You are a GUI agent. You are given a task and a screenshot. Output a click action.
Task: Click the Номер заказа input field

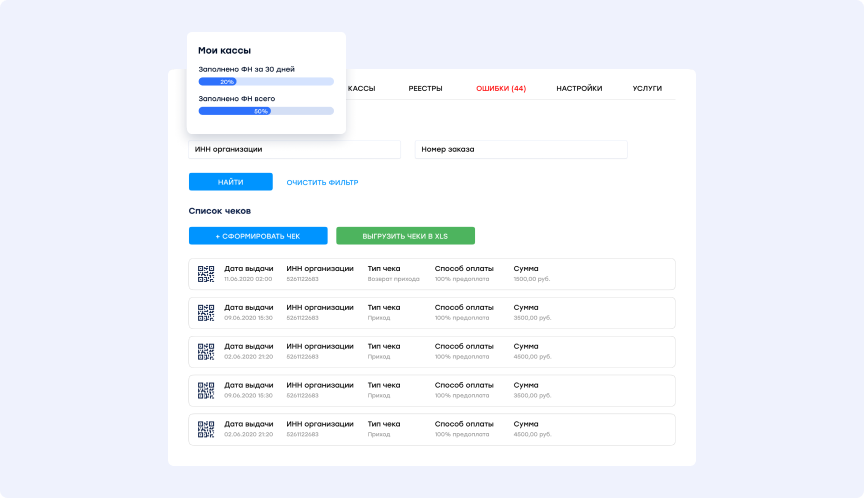point(520,149)
